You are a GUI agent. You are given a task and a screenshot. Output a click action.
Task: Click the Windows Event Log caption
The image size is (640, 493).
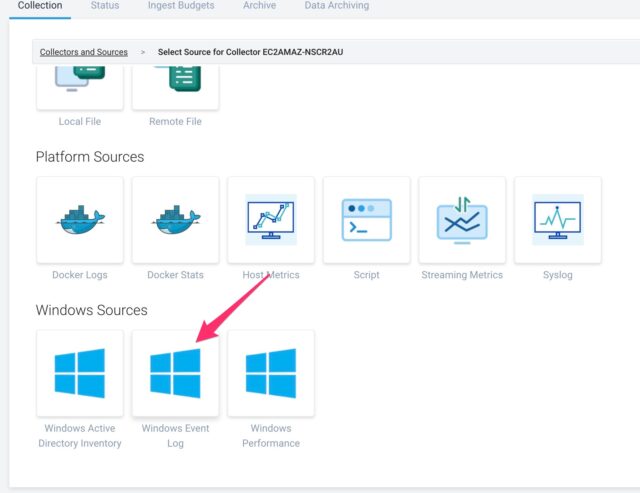(x=175, y=435)
